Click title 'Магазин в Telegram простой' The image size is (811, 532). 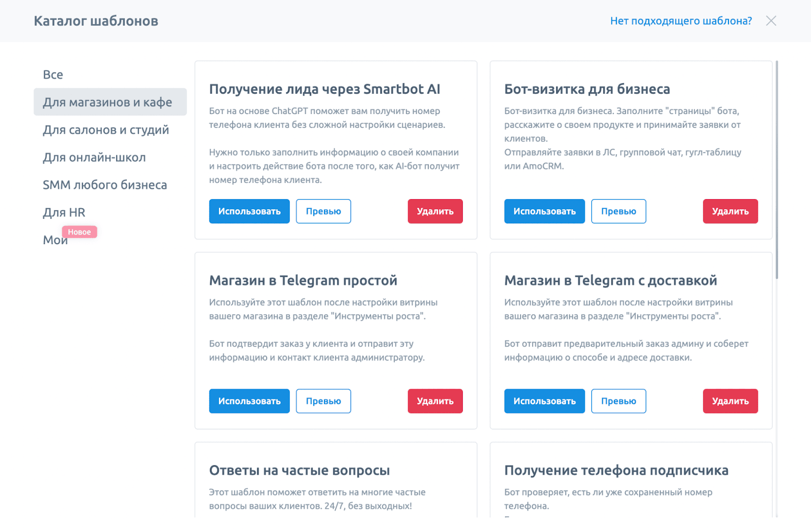[x=303, y=281]
